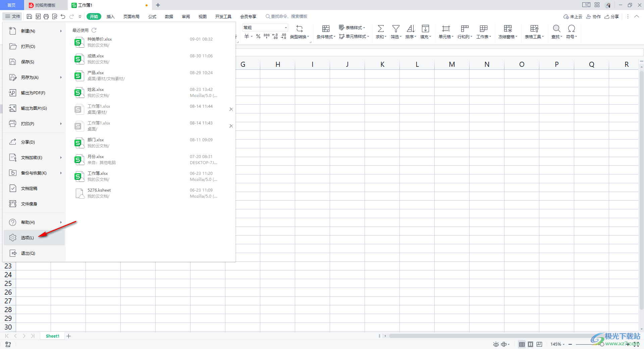The height and width of the screenshot is (349, 644).
Task: Click the 协作 collaborate button
Action: coord(593,16)
